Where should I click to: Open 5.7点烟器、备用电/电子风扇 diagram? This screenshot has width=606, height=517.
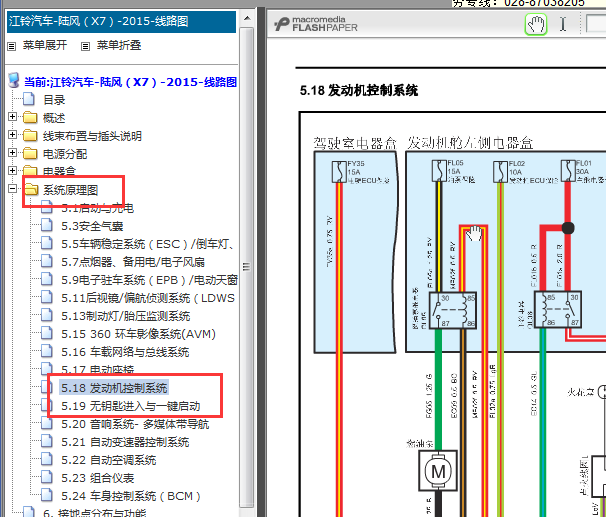[x=133, y=262]
